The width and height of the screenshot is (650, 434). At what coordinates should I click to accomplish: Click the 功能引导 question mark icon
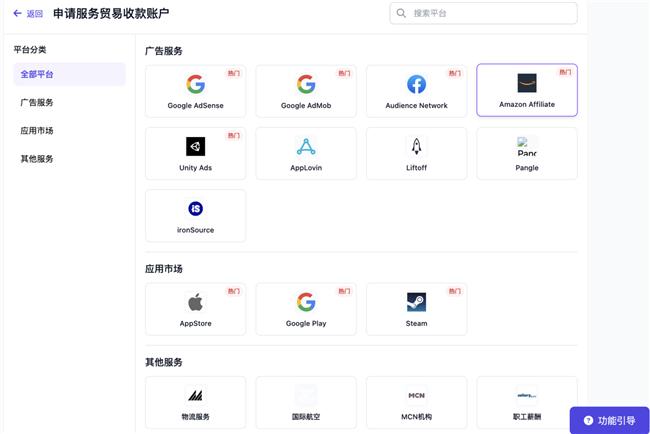point(588,421)
